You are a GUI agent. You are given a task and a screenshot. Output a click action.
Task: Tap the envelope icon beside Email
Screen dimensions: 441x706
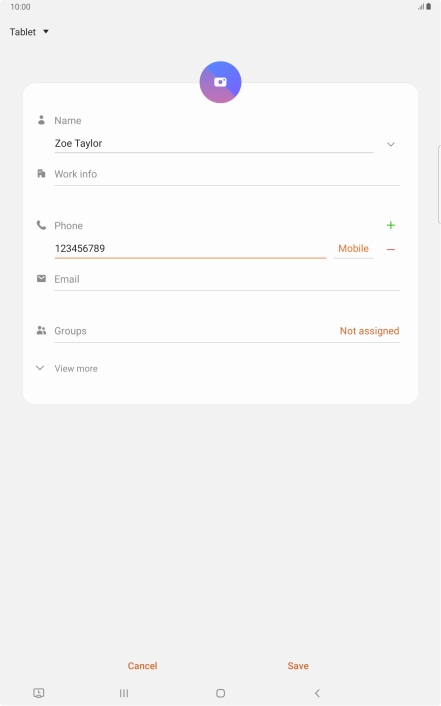click(41, 279)
